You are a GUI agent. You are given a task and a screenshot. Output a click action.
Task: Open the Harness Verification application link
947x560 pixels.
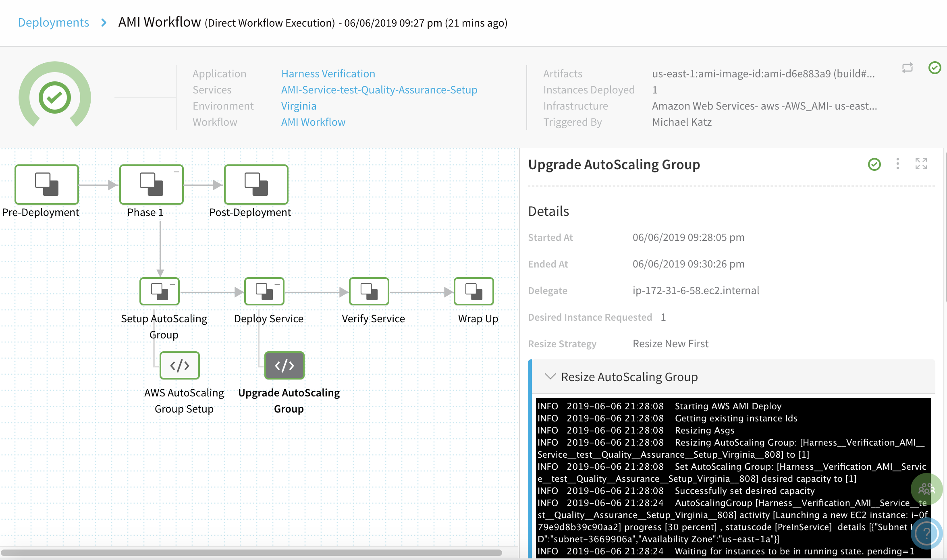[x=328, y=73]
